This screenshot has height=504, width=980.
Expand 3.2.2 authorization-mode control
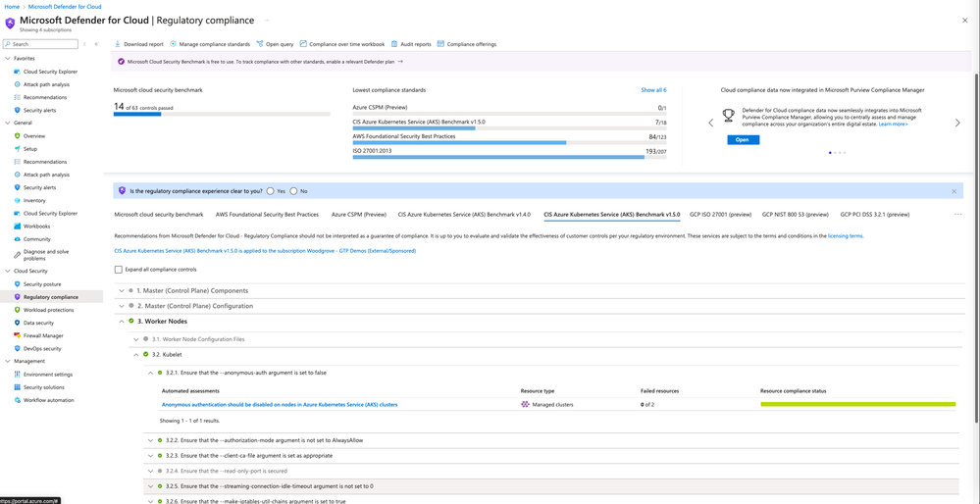click(x=151, y=440)
